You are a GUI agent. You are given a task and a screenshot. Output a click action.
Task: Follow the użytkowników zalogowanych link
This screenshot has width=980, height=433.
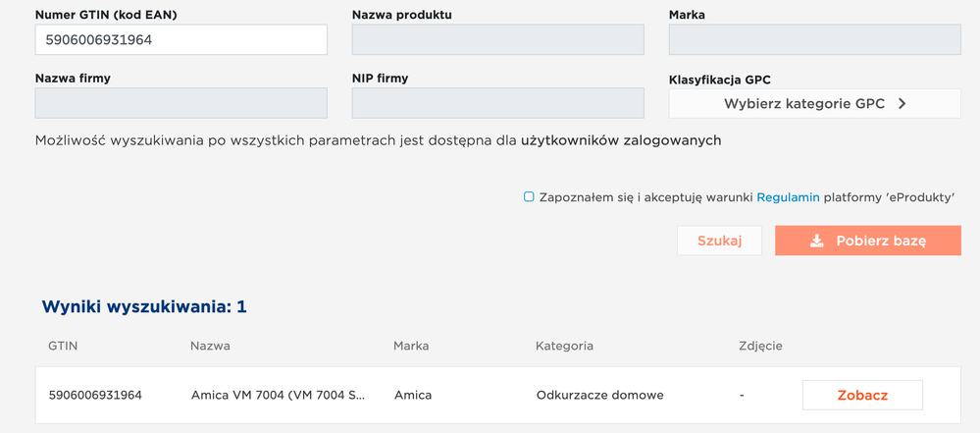(620, 140)
